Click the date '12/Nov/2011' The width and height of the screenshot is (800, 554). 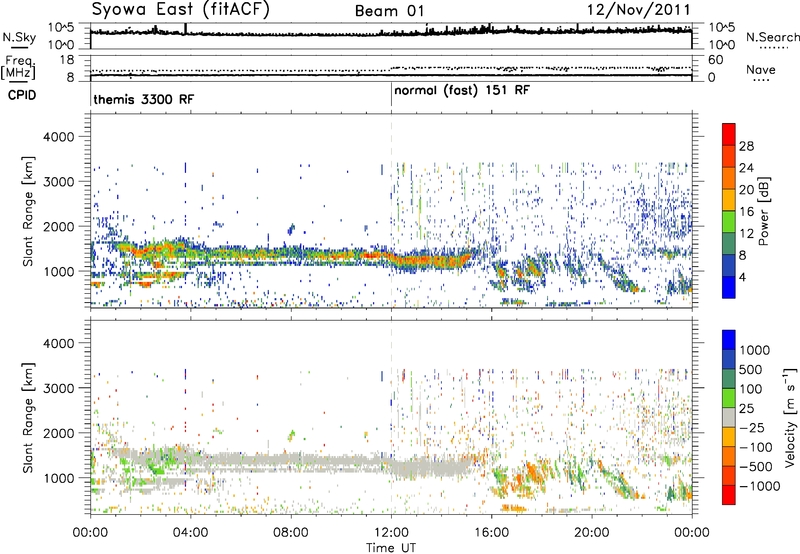tap(638, 10)
